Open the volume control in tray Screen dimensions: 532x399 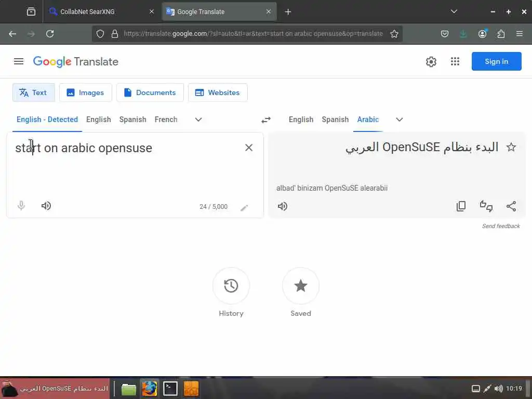coord(498,389)
